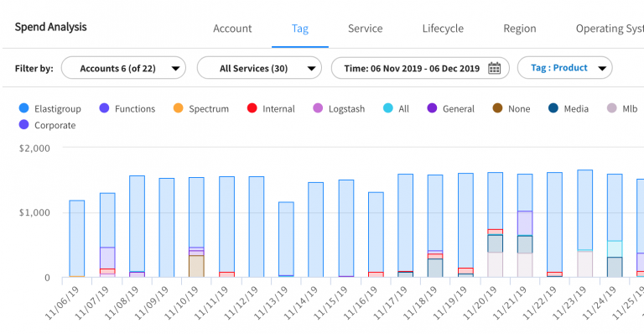Toggle the Functions series in legend

[x=127, y=108]
